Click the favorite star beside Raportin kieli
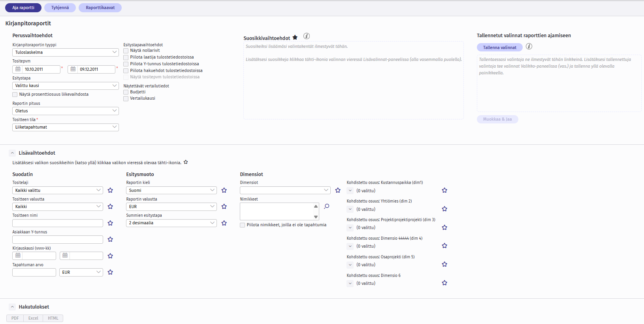 click(x=224, y=190)
